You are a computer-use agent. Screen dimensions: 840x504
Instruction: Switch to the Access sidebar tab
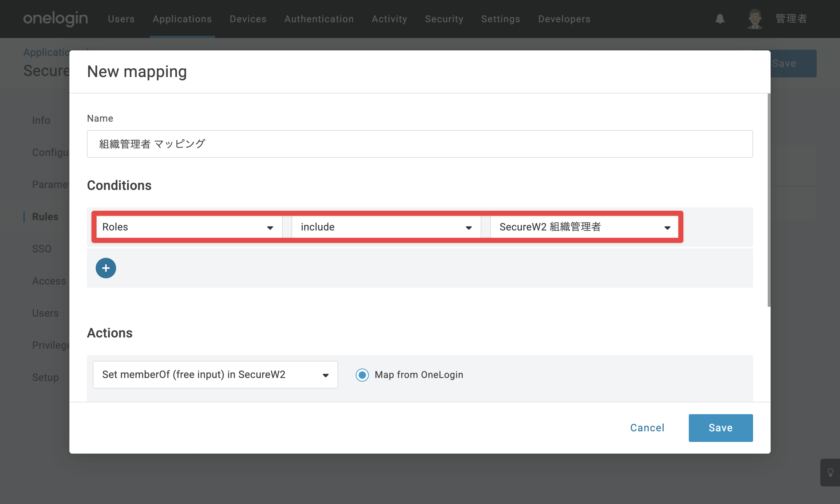(x=49, y=281)
